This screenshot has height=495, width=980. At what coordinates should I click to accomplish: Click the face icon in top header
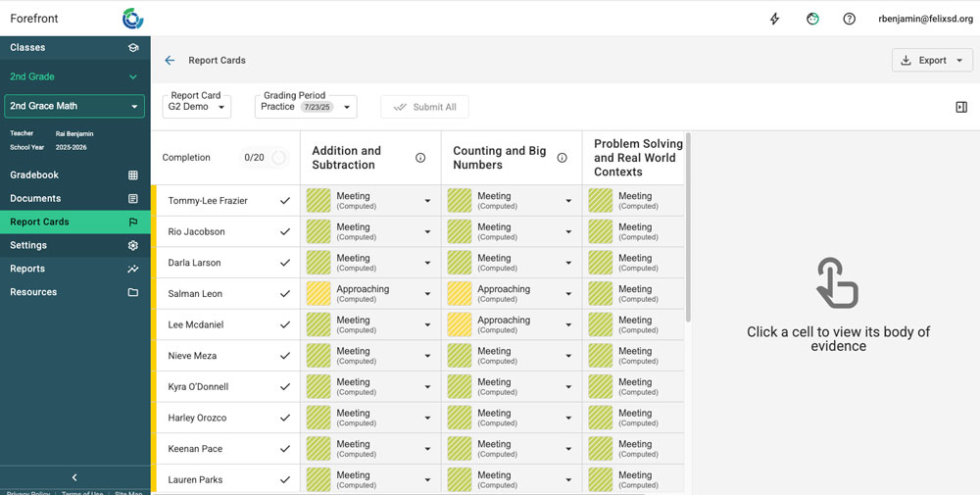tap(812, 19)
